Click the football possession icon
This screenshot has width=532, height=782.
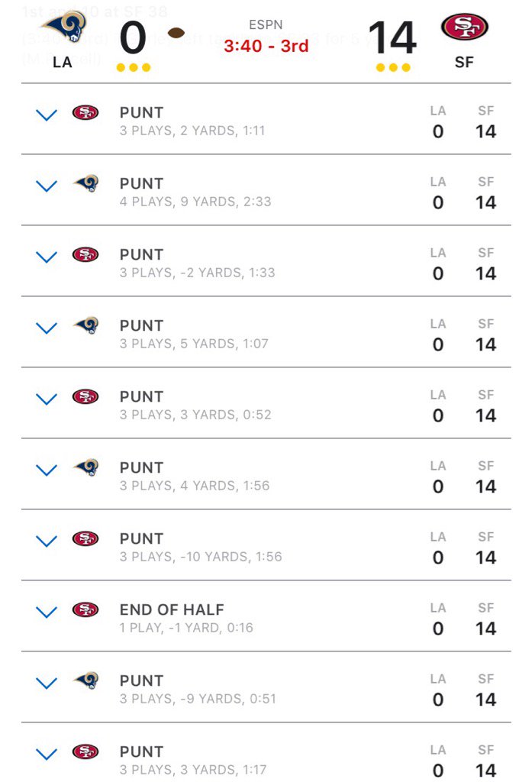(x=176, y=34)
